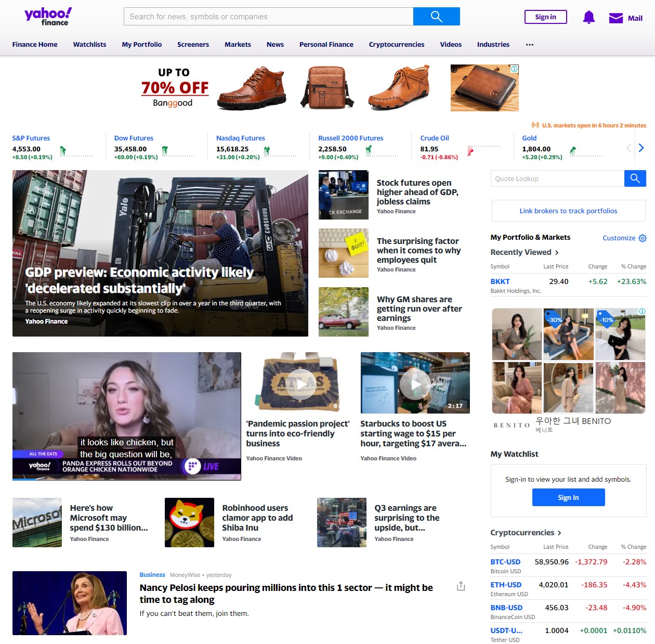Open Robinhood Shiba Inu article
The image size is (655, 644).
257,518
